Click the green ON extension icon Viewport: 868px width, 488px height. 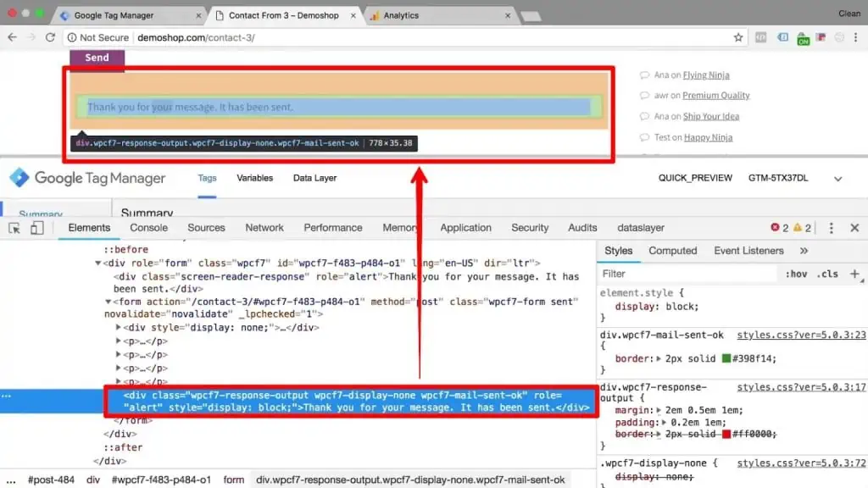803,38
